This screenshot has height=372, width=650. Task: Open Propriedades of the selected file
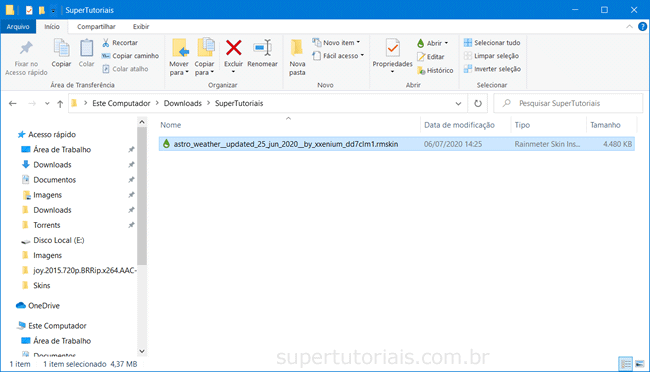(392, 56)
